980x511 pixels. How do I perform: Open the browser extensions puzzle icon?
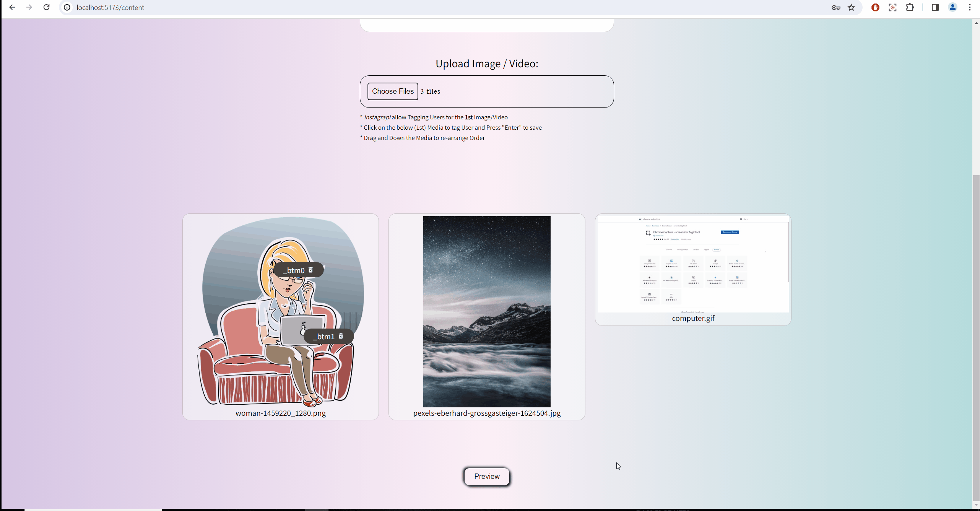(910, 7)
